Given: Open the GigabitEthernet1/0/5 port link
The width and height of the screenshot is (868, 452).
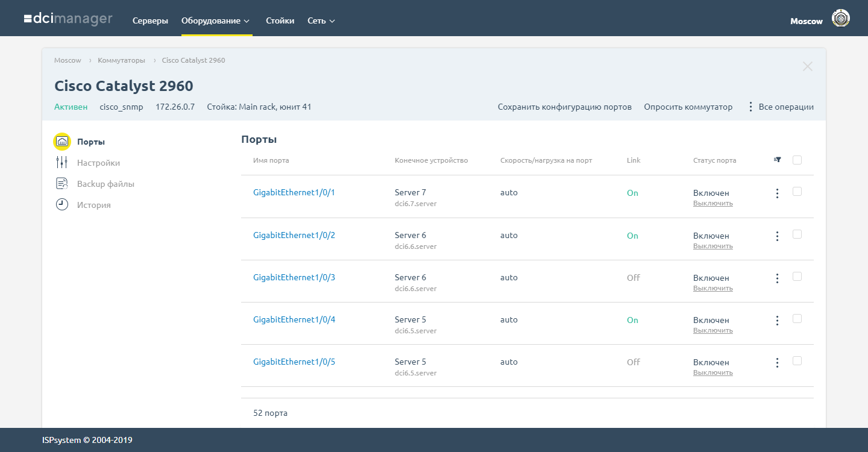Looking at the screenshot, I should point(294,362).
